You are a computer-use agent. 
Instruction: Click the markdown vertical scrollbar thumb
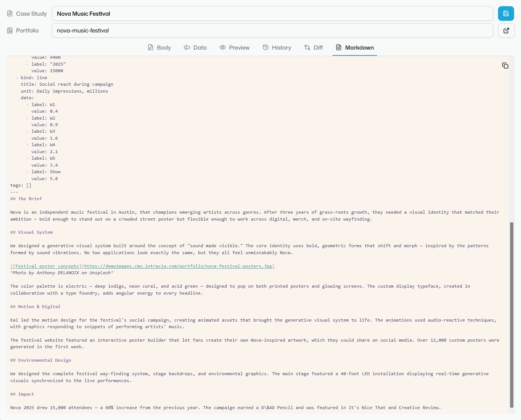point(512,315)
